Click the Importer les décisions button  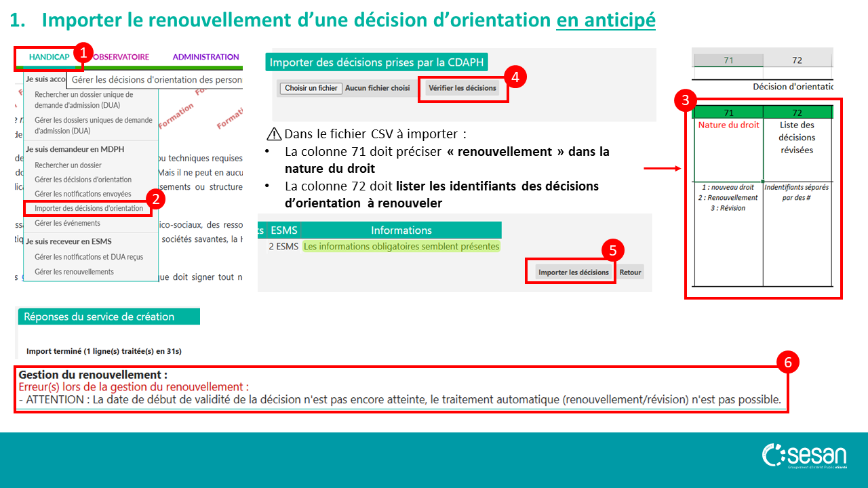573,272
